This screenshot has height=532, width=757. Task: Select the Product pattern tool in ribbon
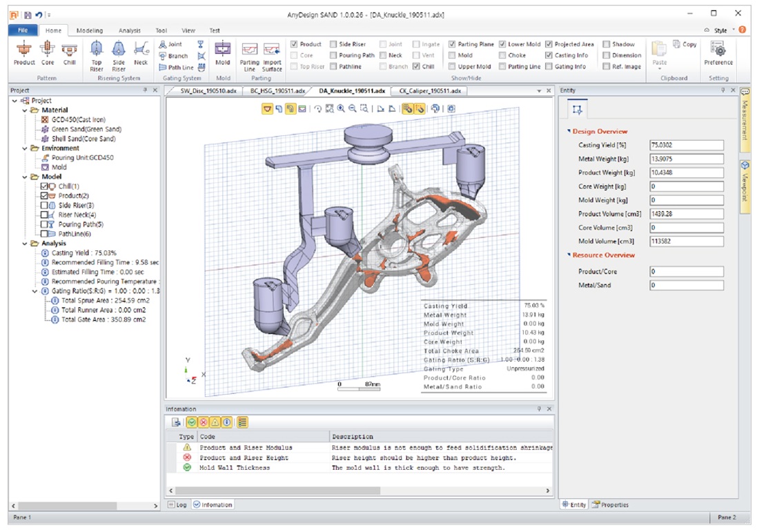tap(23, 54)
